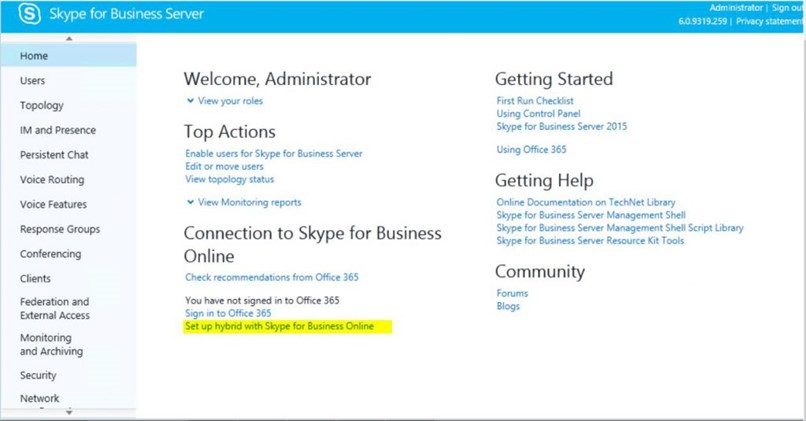Select IM and Presence in the sidebar
This screenshot has width=806, height=421.
(x=58, y=130)
